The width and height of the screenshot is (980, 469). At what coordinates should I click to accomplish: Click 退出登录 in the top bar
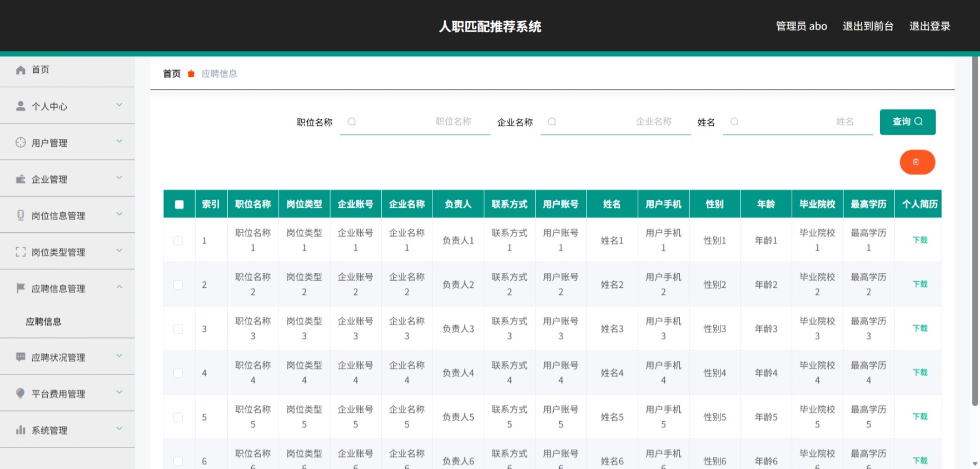point(929,26)
